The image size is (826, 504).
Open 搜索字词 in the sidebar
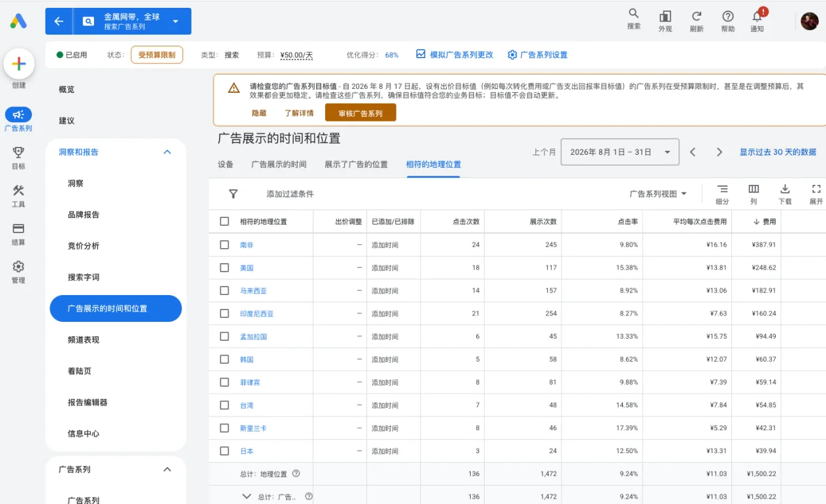[x=84, y=277]
